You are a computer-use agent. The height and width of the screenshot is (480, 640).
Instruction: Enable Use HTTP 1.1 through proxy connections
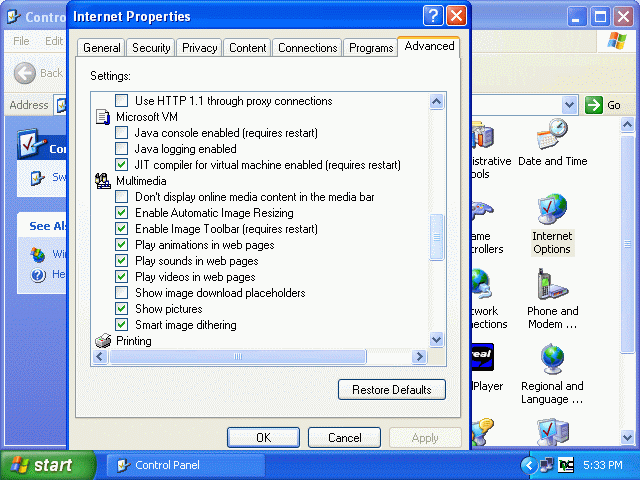[x=121, y=100]
